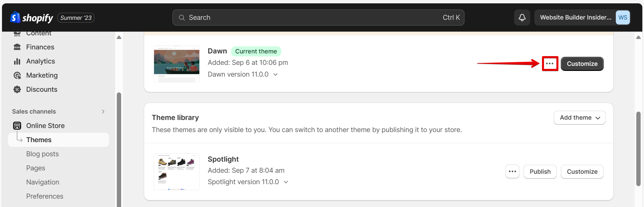Open the notifications bell
This screenshot has height=207, width=644.
click(x=522, y=17)
